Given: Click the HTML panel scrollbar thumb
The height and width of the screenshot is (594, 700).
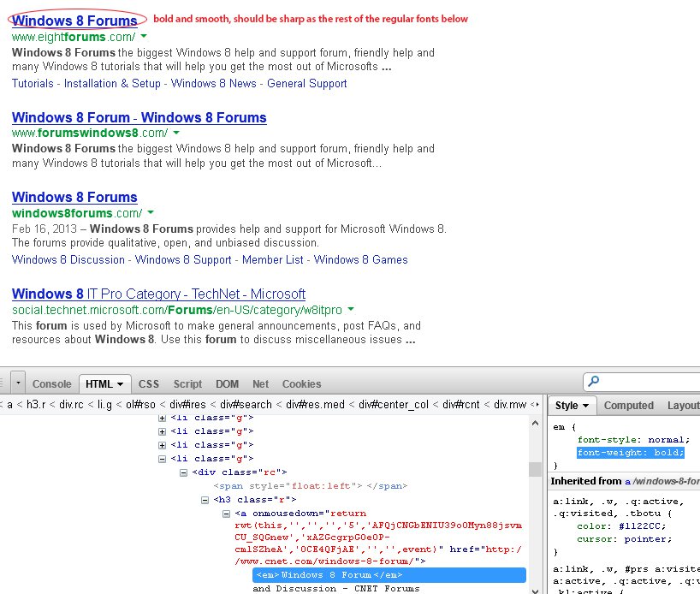Looking at the screenshot, I should click(x=535, y=469).
